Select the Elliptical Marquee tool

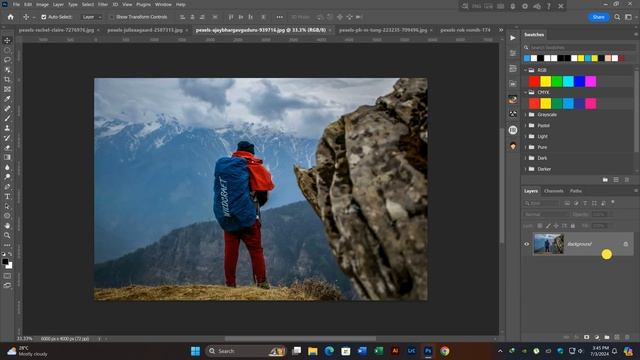[7, 50]
